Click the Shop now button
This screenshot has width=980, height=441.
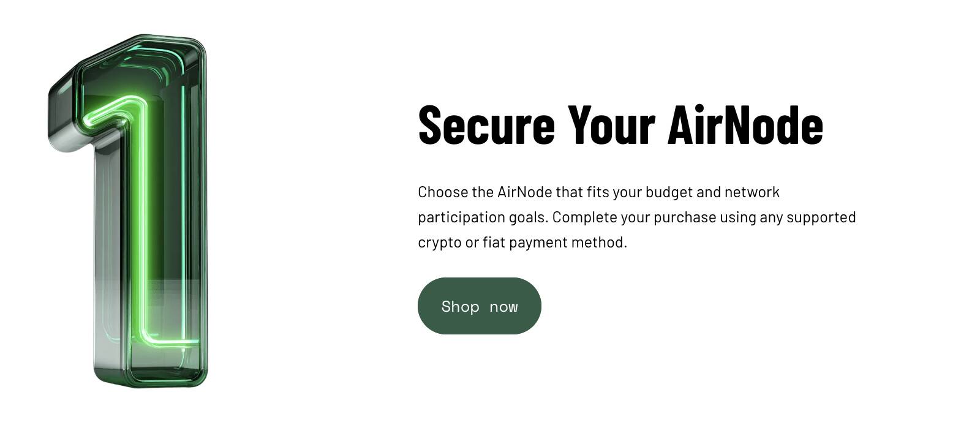479,306
